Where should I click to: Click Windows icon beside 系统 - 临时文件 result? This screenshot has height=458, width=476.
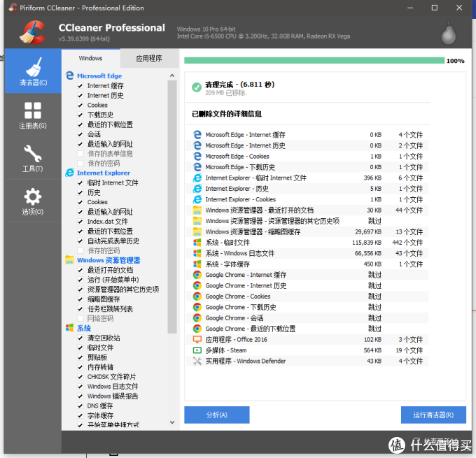click(197, 243)
